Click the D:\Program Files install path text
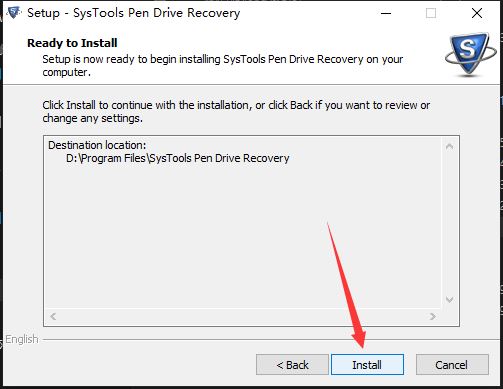Viewport: 503px width, 389px height. pos(178,158)
